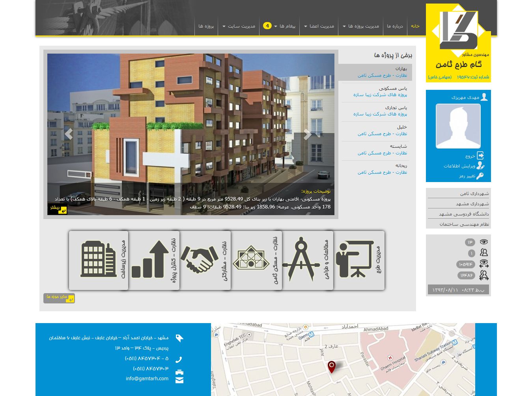Show the previous slide in project carousel
Viewport: 532px width, 396px height.
click(x=69, y=134)
